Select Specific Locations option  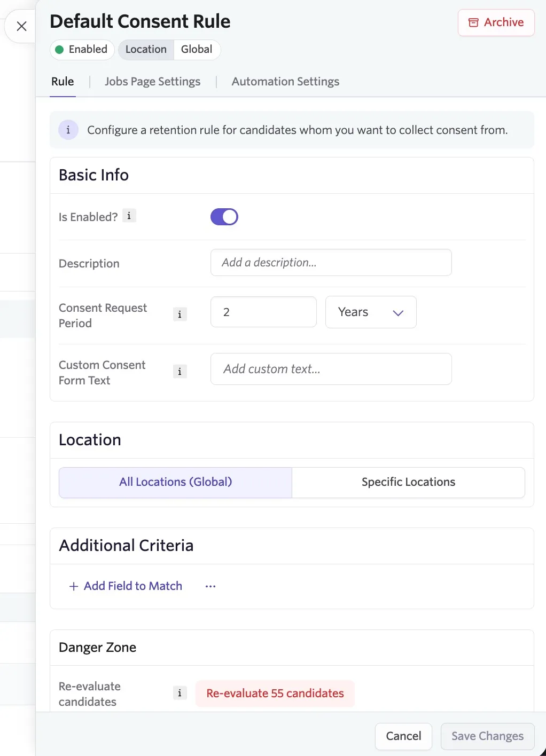click(409, 482)
